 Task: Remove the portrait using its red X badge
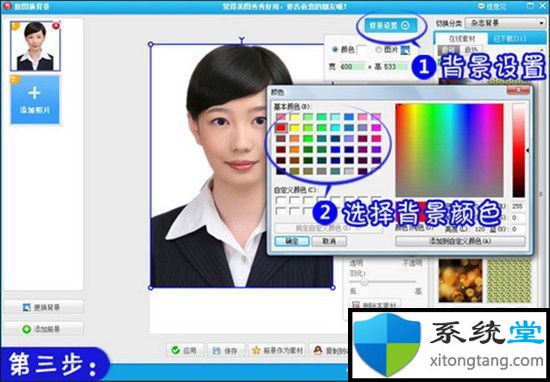56,26
